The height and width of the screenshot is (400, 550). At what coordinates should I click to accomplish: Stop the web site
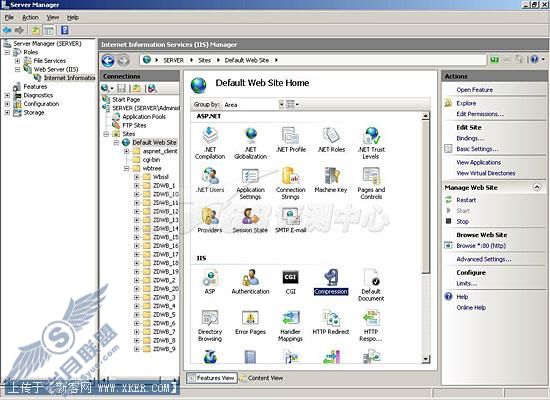462,221
